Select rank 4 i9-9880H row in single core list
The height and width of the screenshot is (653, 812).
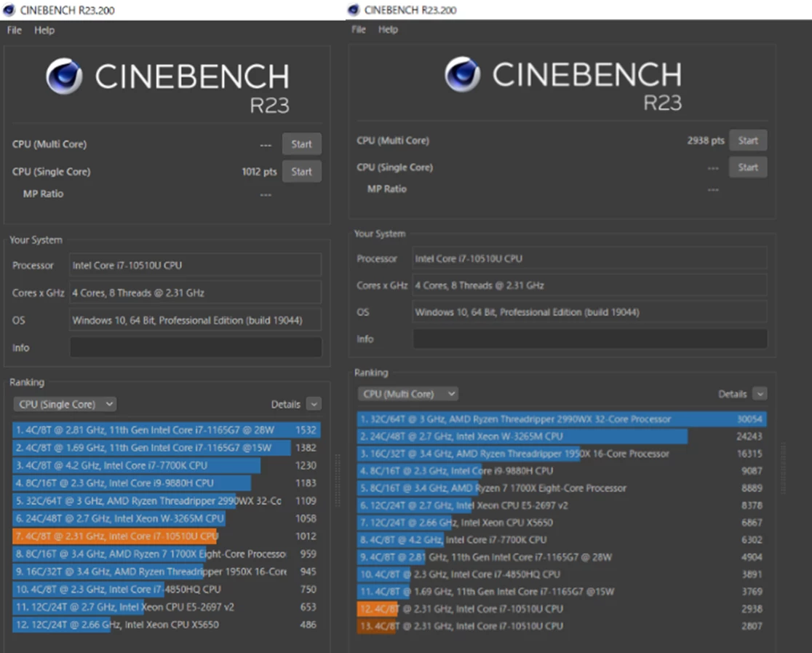[x=166, y=483]
